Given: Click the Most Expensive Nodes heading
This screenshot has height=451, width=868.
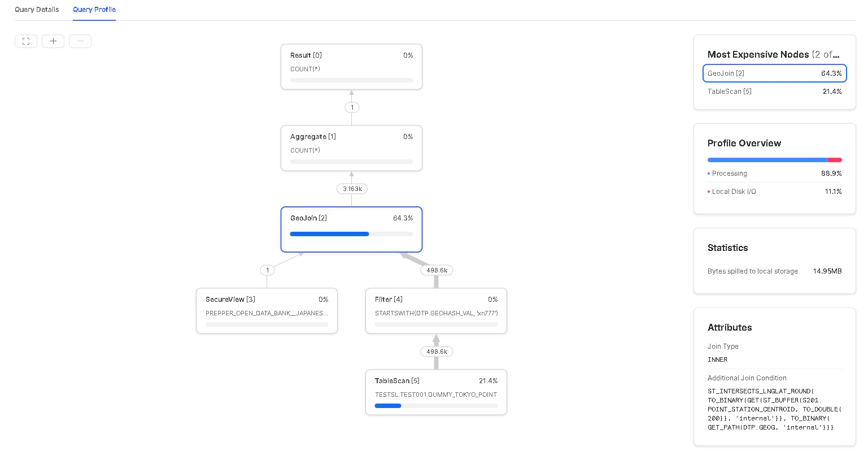Looking at the screenshot, I should (773, 54).
